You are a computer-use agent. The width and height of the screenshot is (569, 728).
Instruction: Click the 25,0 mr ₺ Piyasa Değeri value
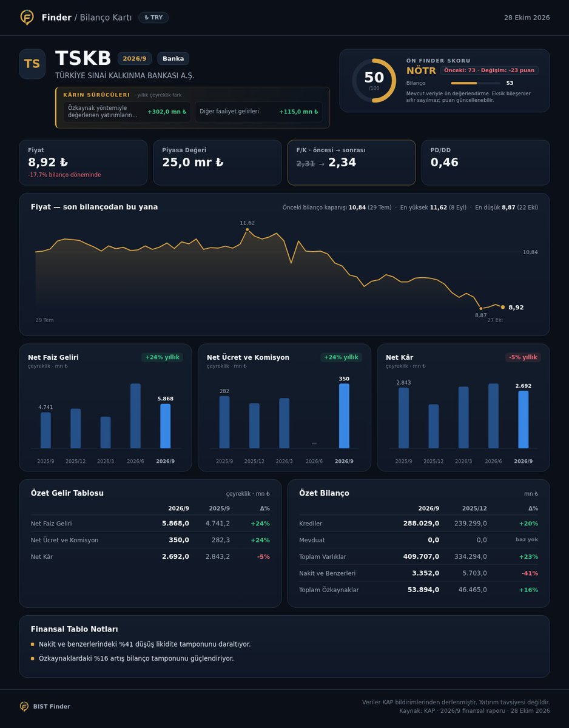pyautogui.click(x=193, y=163)
